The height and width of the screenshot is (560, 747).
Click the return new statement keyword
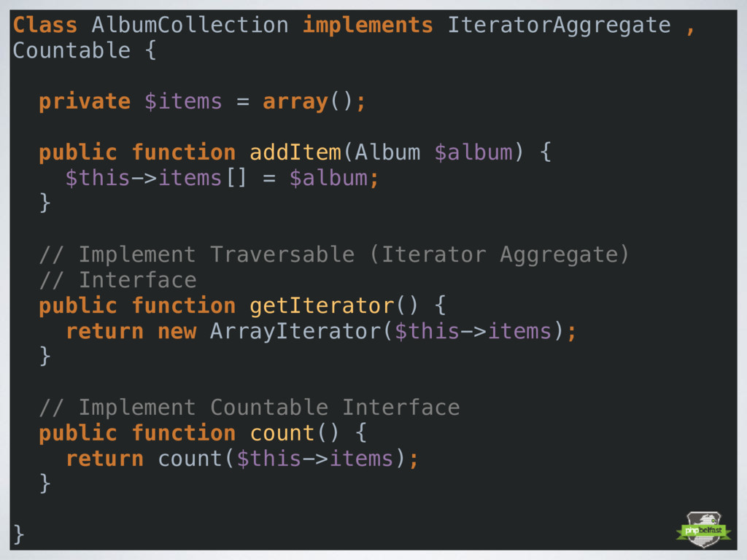tap(131, 332)
